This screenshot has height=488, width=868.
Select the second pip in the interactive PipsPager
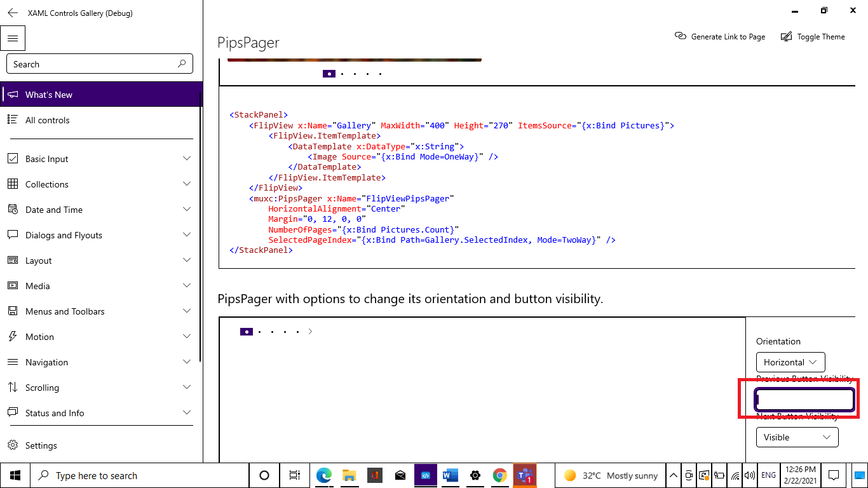click(x=259, y=331)
